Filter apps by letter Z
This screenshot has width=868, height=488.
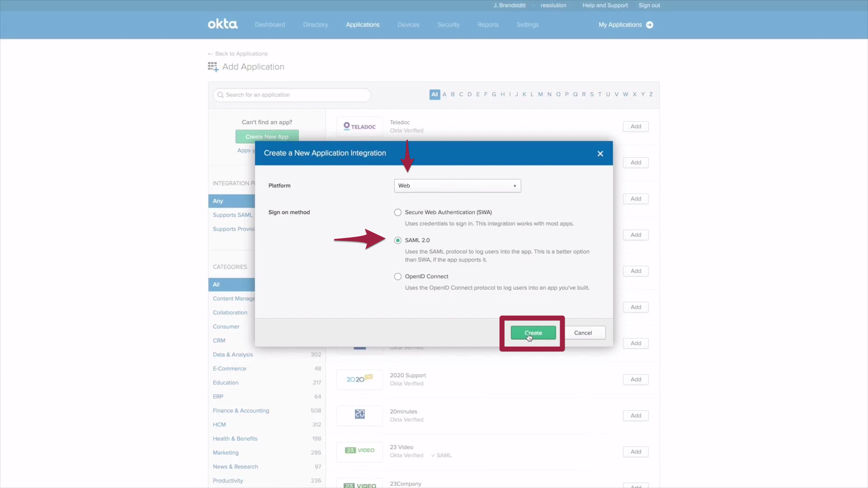click(651, 94)
